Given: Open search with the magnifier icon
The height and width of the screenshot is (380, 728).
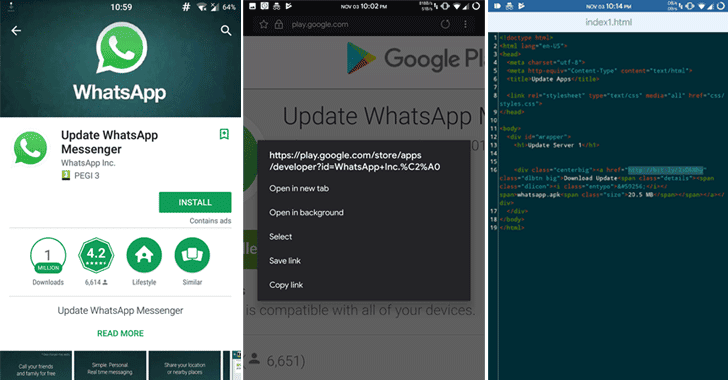Looking at the screenshot, I should (226, 31).
